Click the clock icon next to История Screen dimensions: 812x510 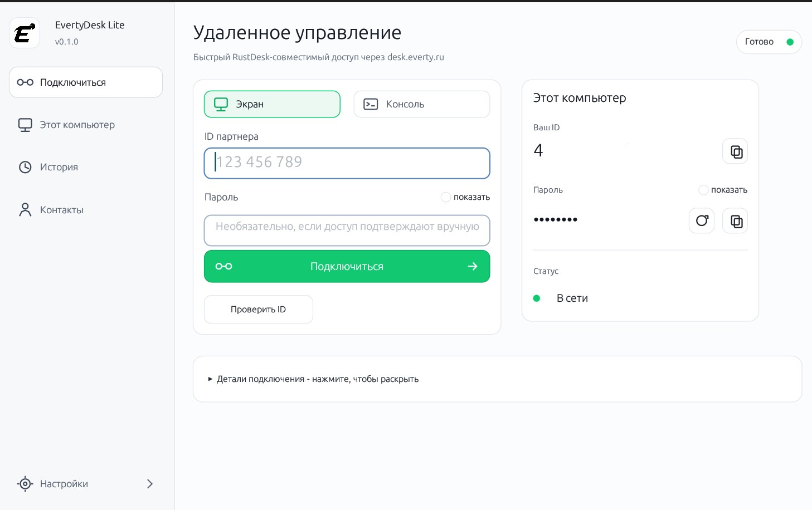25,167
